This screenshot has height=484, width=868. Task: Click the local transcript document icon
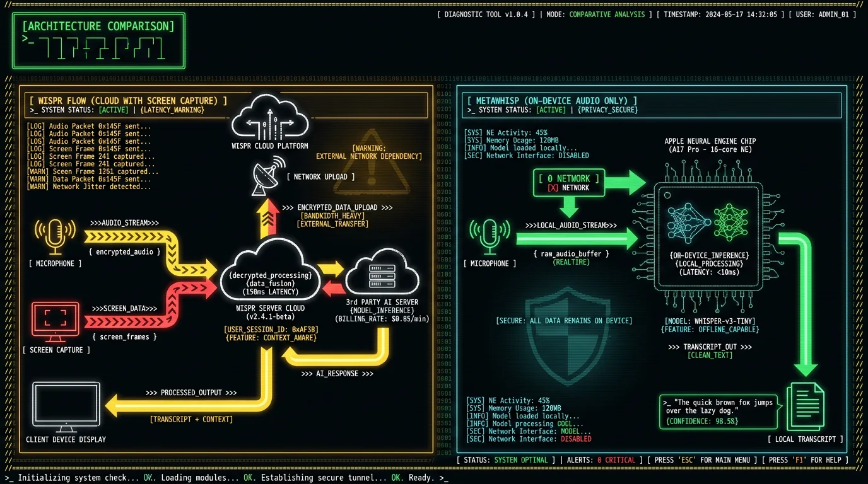point(806,408)
